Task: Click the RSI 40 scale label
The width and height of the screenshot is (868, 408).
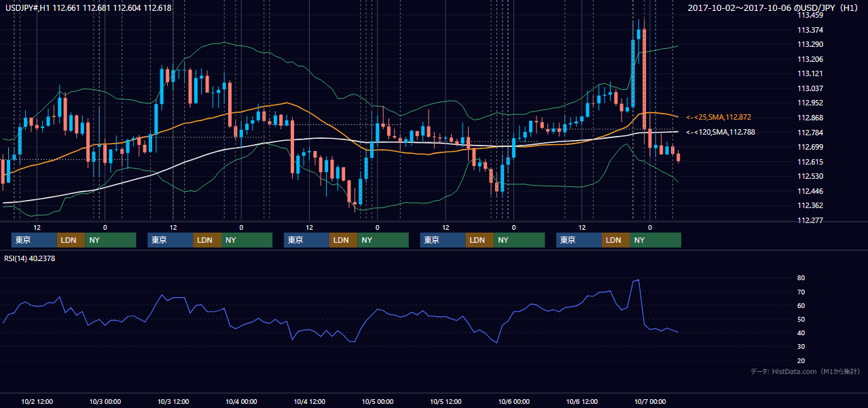Action: coord(801,333)
